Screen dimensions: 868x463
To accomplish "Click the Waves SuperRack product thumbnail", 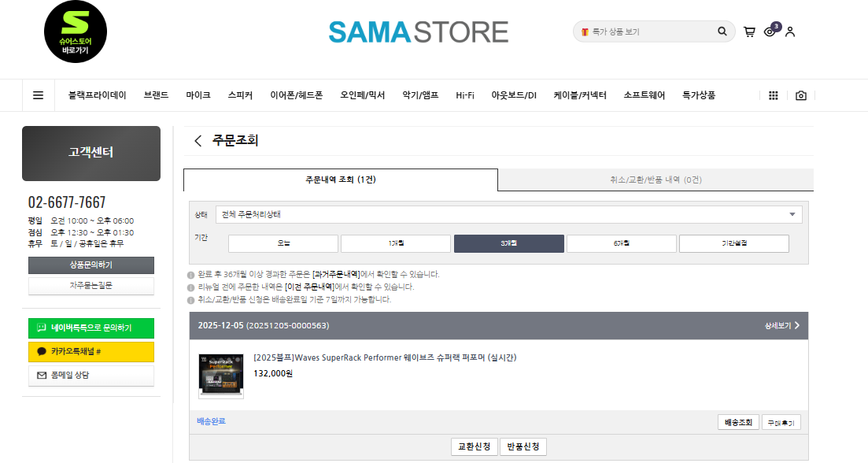I will tap(221, 376).
